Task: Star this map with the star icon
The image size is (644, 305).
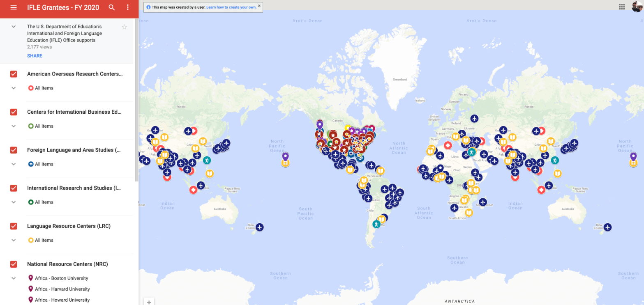Action: click(x=125, y=27)
